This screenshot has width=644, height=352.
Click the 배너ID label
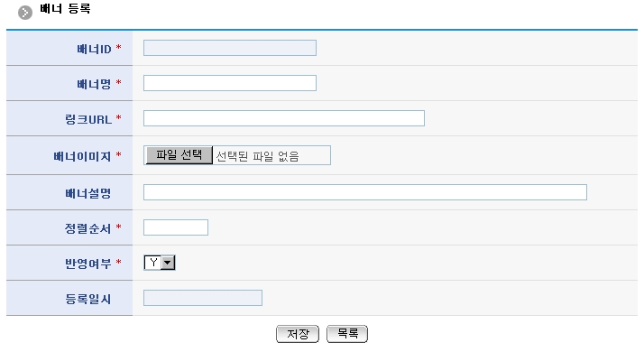pos(94,49)
